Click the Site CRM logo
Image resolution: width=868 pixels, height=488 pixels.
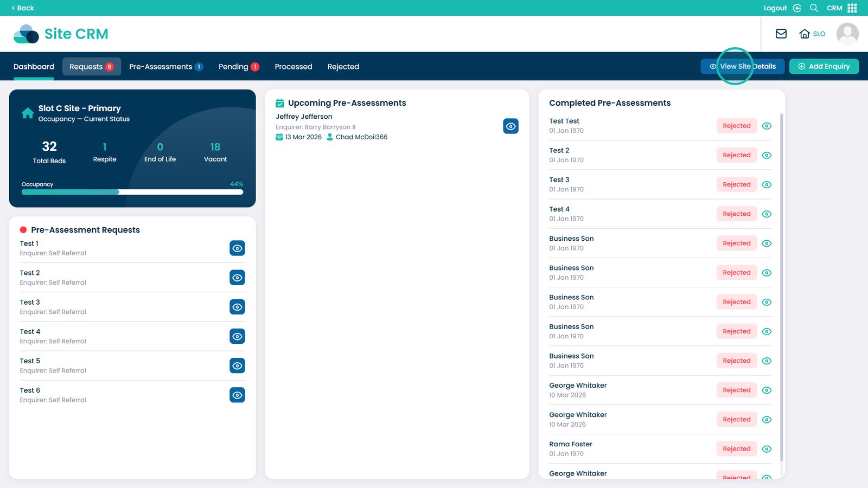pos(61,34)
